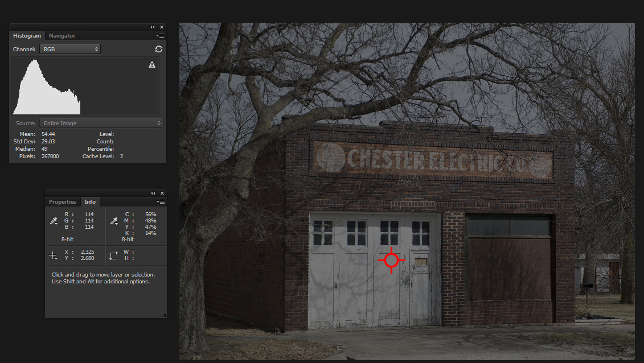Click the 8-bit label under RGB readout
The width and height of the screenshot is (644, 363).
(x=67, y=239)
